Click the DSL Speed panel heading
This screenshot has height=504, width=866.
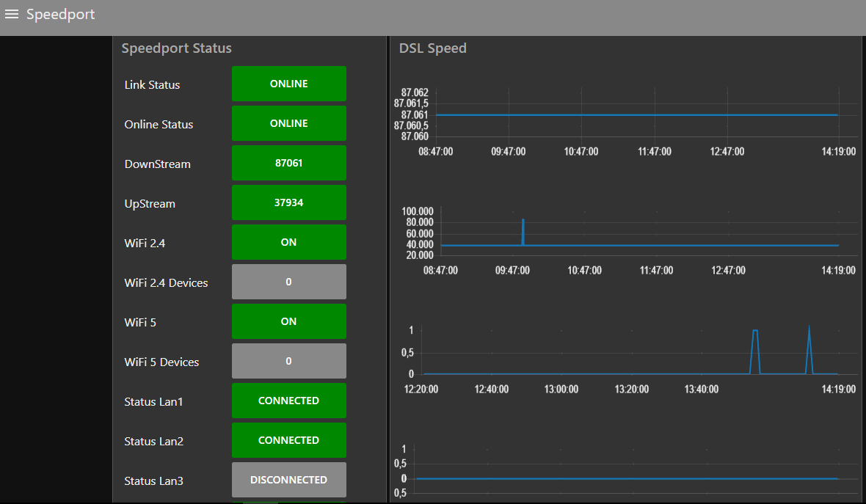[x=432, y=48]
